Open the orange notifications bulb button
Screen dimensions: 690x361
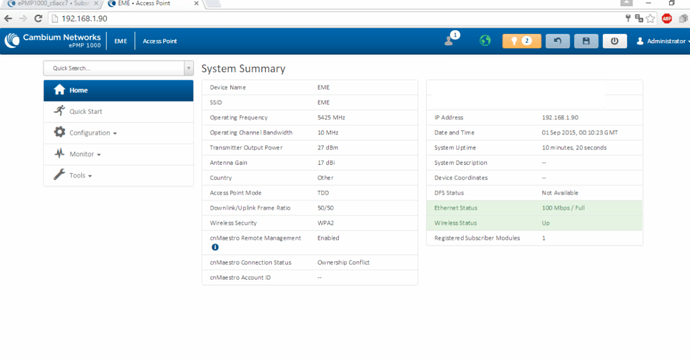coord(521,41)
